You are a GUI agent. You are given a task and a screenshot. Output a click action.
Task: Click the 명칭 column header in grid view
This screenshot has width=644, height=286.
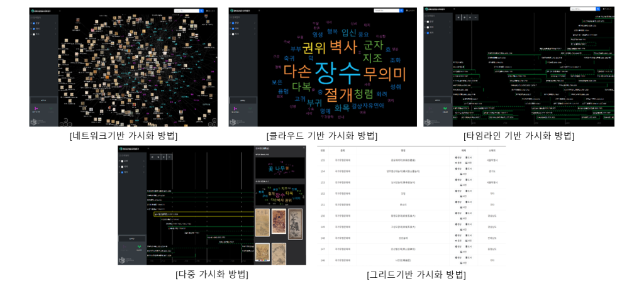[x=402, y=150]
